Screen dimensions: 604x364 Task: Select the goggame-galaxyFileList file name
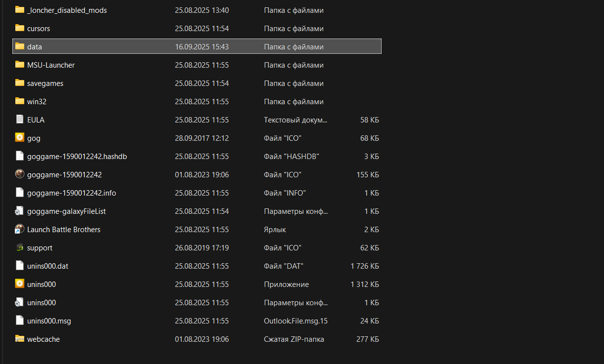(66, 211)
